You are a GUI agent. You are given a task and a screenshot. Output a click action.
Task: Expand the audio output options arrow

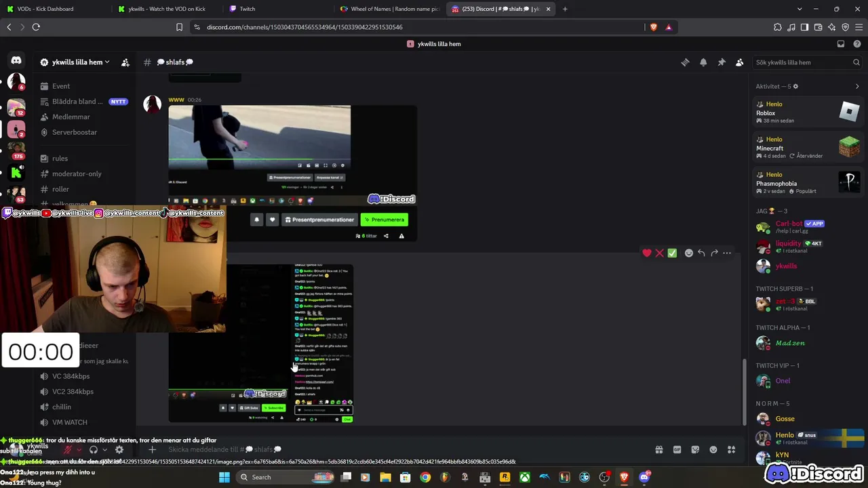point(104,449)
